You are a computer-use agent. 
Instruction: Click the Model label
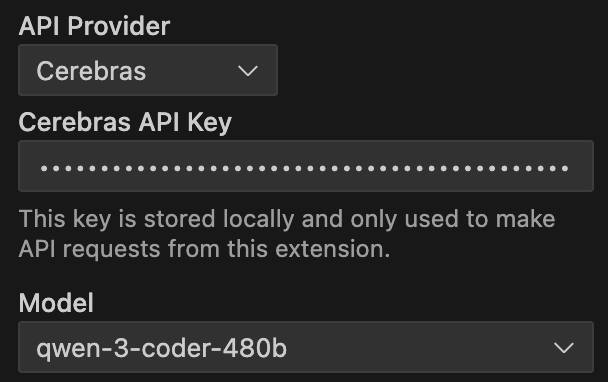(56, 302)
